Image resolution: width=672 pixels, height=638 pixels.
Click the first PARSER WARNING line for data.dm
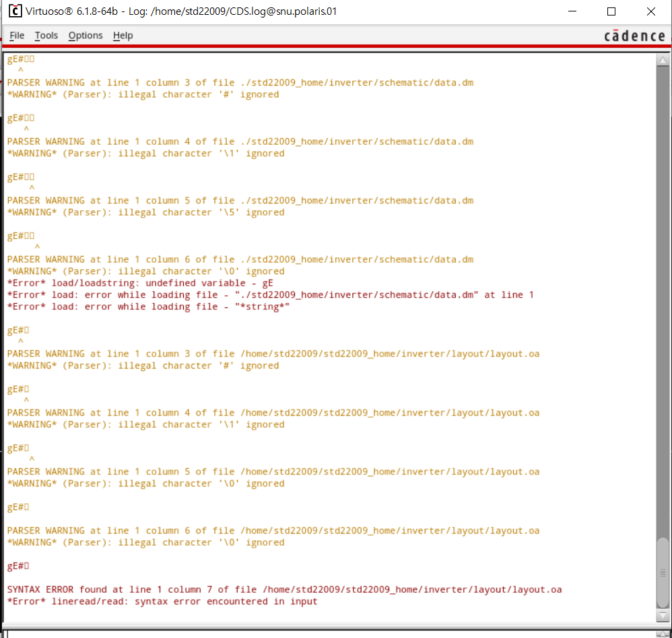pyautogui.click(x=240, y=83)
